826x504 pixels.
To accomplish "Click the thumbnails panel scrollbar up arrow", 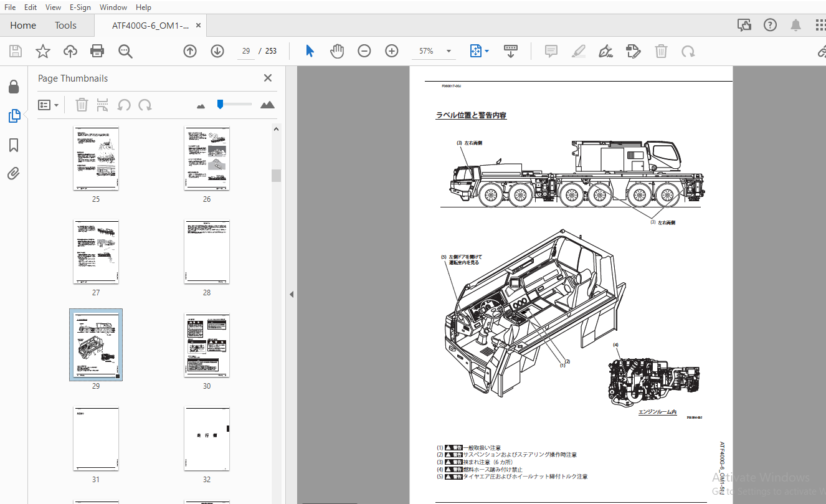I will tap(276, 128).
